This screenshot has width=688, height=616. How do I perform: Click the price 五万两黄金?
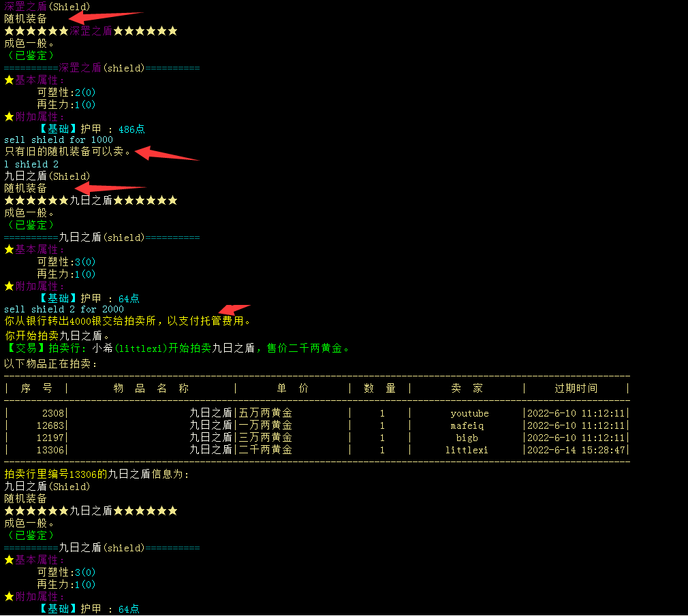click(x=266, y=413)
